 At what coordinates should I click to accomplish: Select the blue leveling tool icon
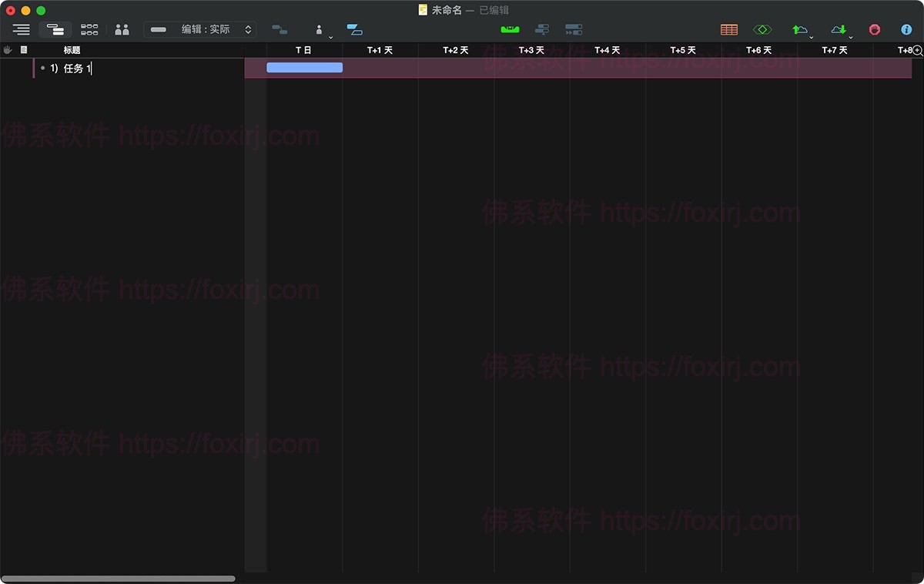click(354, 29)
